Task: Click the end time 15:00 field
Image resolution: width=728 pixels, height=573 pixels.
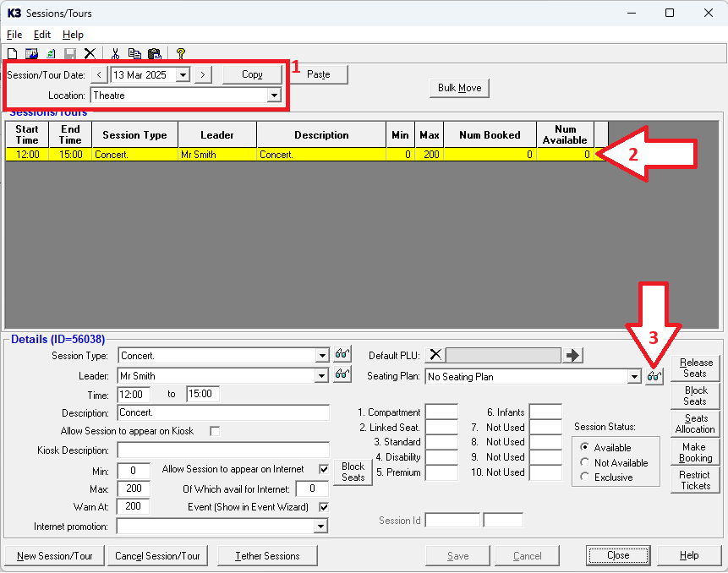Action: pyautogui.click(x=203, y=395)
